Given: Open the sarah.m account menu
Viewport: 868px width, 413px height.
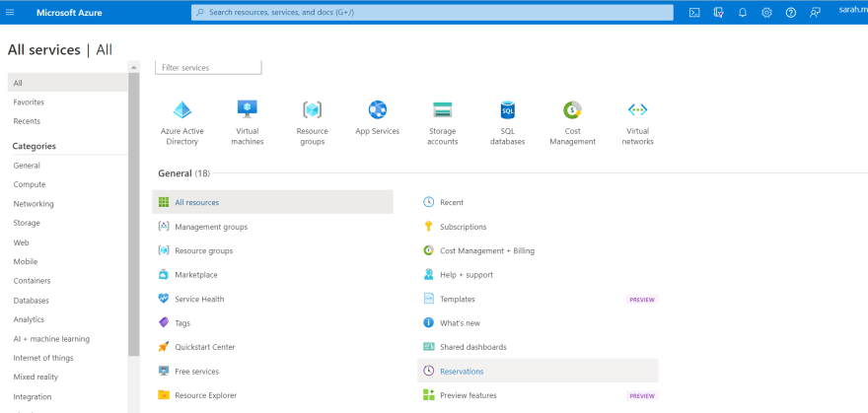Looking at the screenshot, I should 852,10.
